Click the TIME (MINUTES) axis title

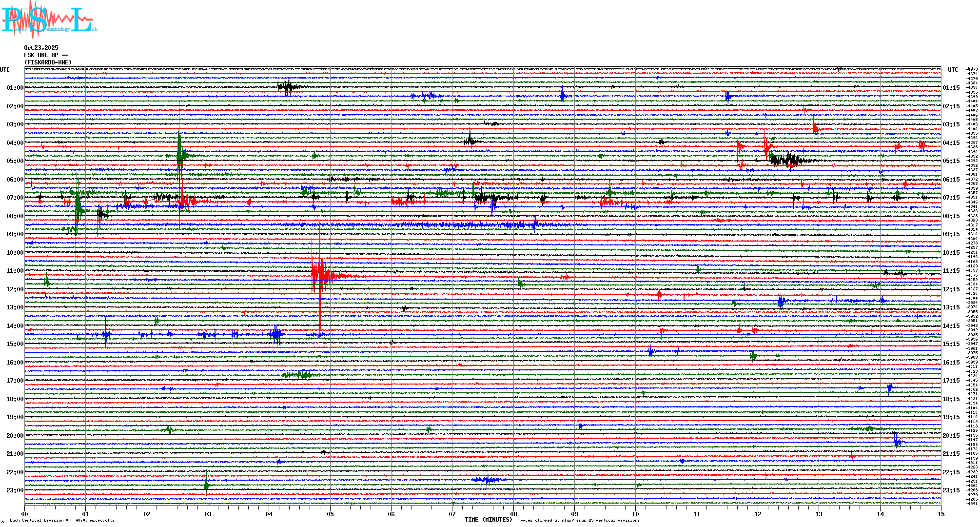click(489, 520)
